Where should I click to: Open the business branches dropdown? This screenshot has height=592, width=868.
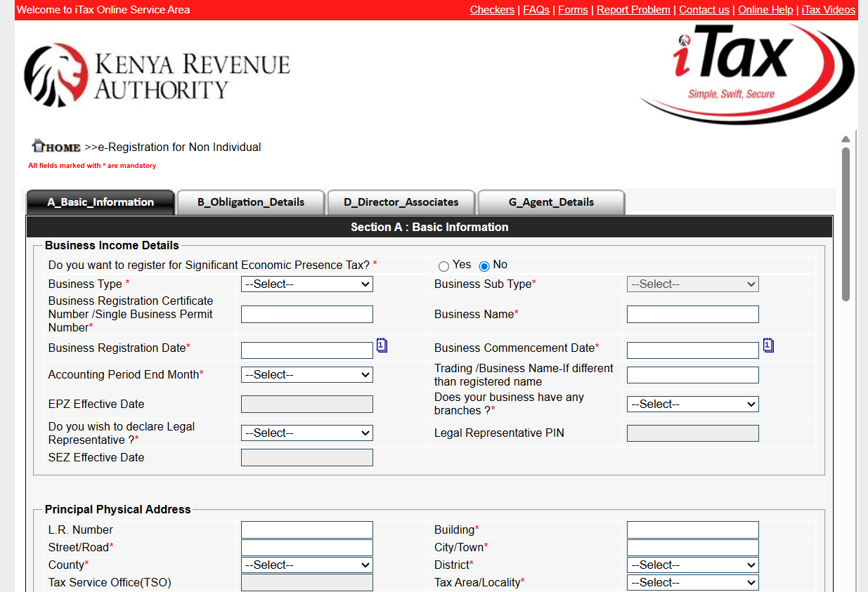(692, 404)
